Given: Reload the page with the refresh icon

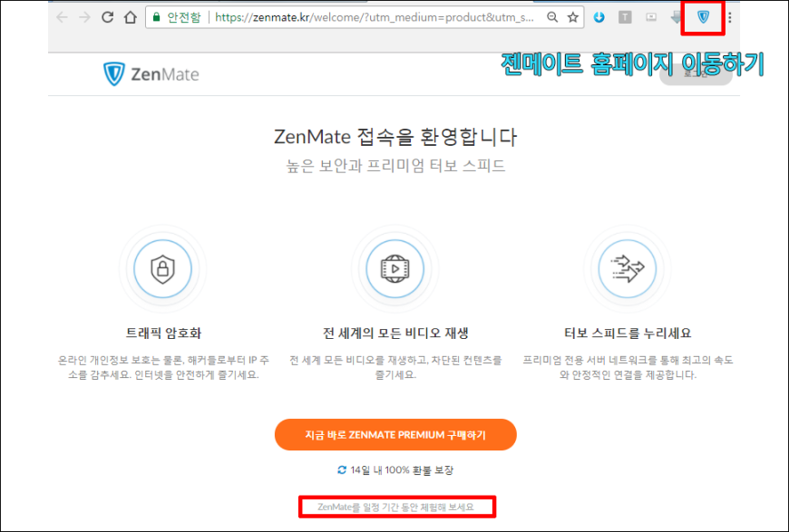Looking at the screenshot, I should [x=107, y=17].
